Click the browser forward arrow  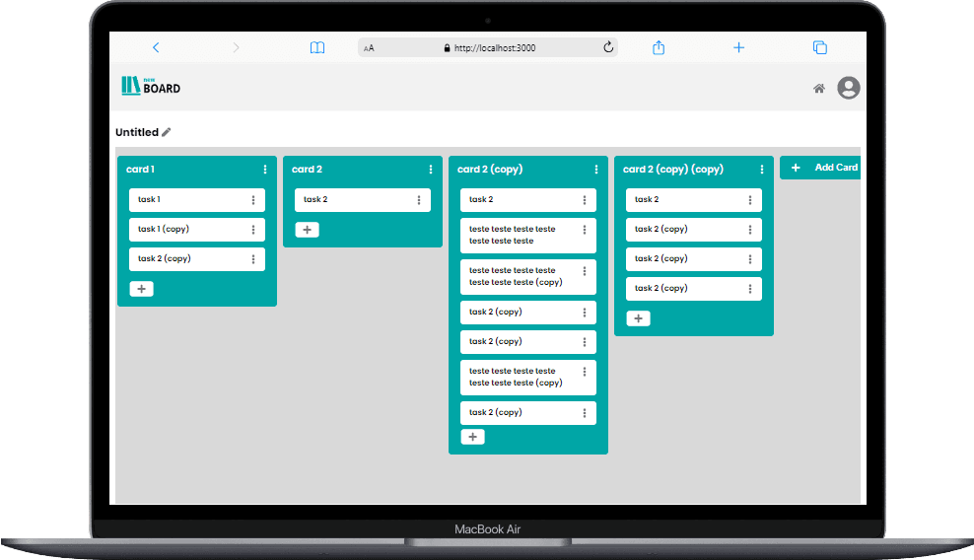coord(236,47)
